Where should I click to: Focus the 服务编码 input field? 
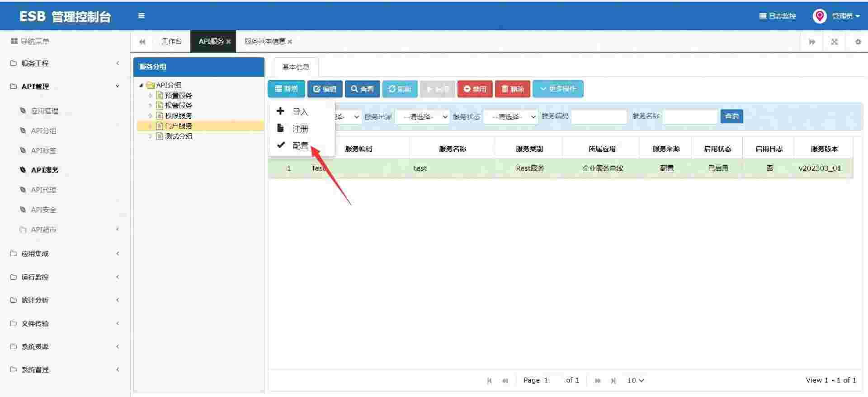599,117
